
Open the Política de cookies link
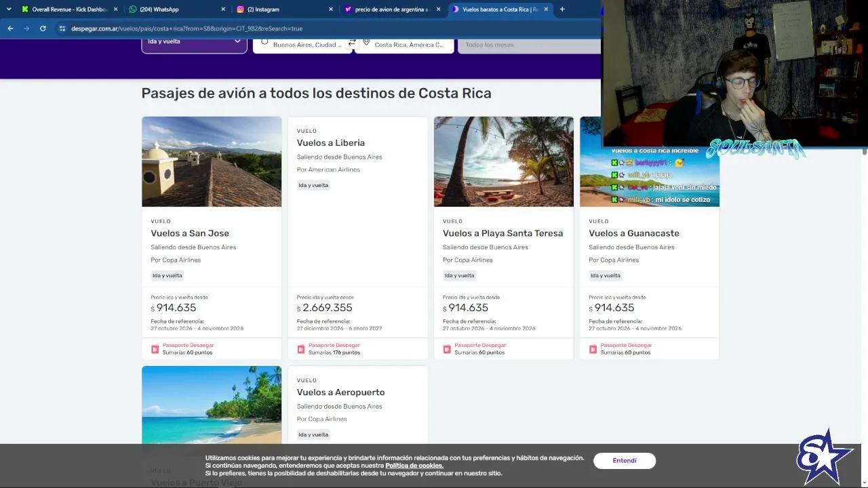click(414, 466)
